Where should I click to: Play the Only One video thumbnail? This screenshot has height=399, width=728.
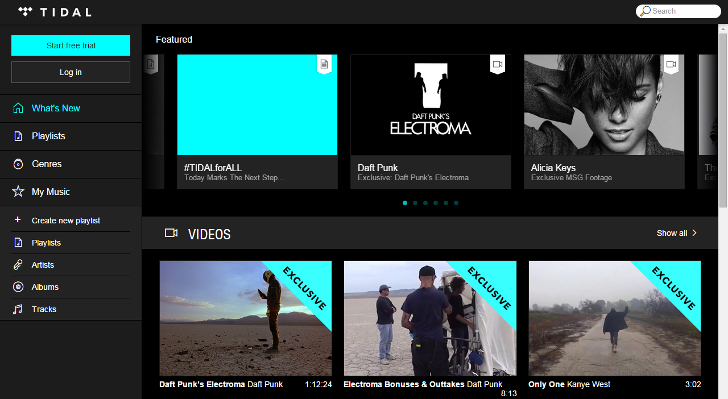615,318
